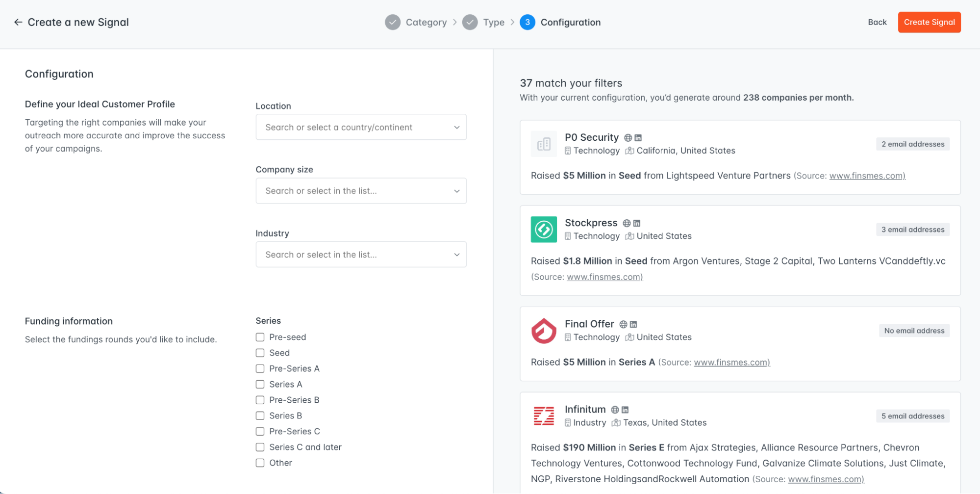This screenshot has height=494, width=980.
Task: Click the Create a new Signal title
Action: [78, 22]
